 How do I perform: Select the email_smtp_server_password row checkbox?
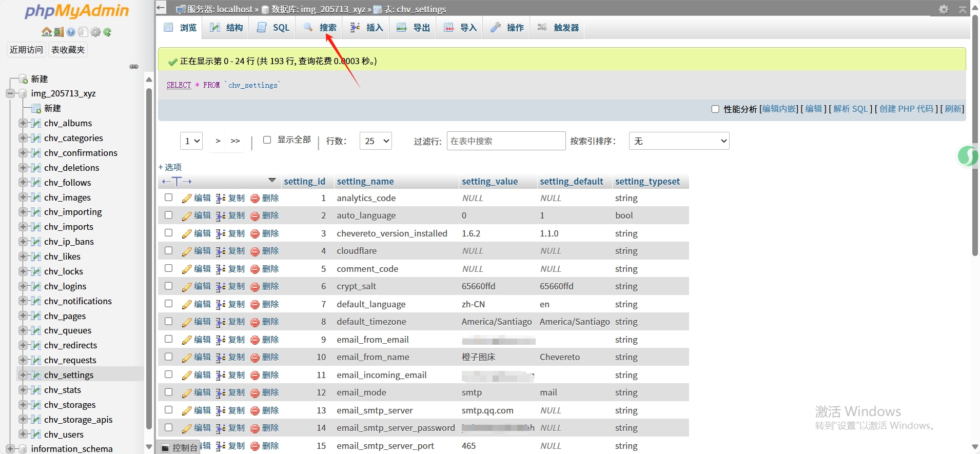click(x=168, y=427)
